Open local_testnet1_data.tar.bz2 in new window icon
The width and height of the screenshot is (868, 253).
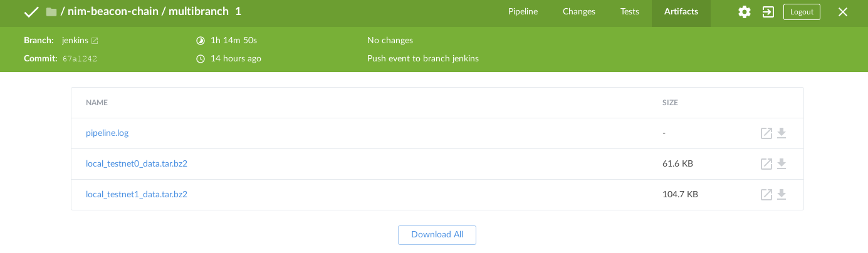(x=766, y=195)
